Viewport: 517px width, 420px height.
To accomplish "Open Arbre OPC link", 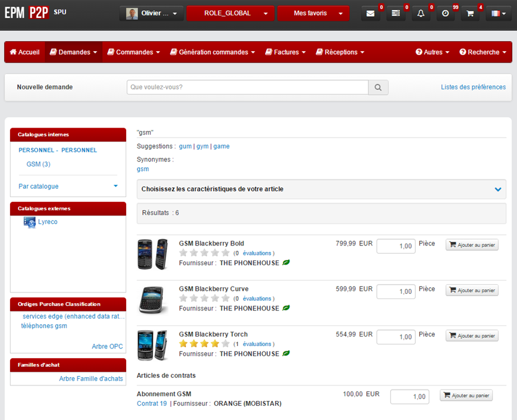I will tap(107, 347).
